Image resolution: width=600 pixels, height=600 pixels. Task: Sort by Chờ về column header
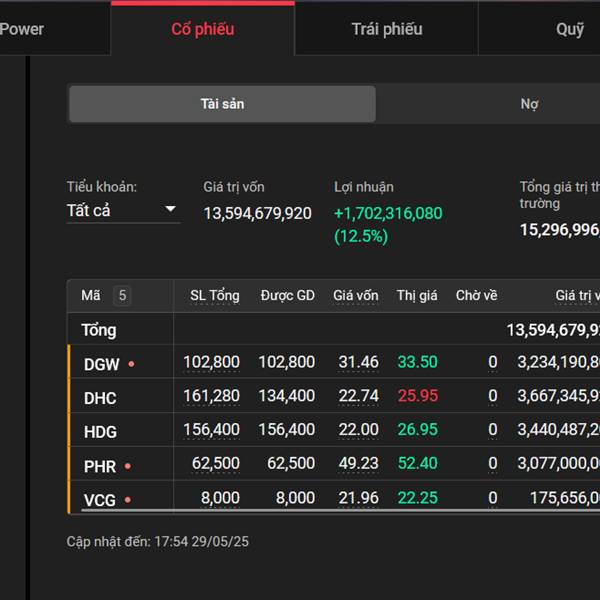[x=476, y=296]
